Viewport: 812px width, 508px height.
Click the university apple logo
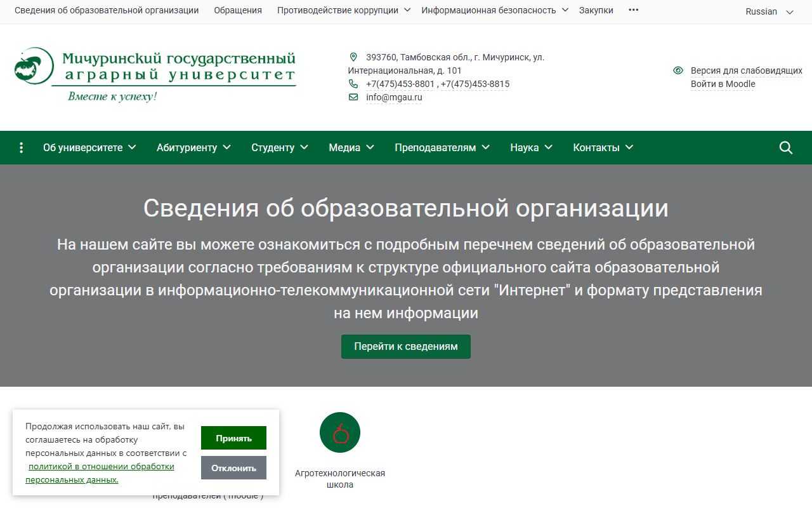tap(33, 66)
